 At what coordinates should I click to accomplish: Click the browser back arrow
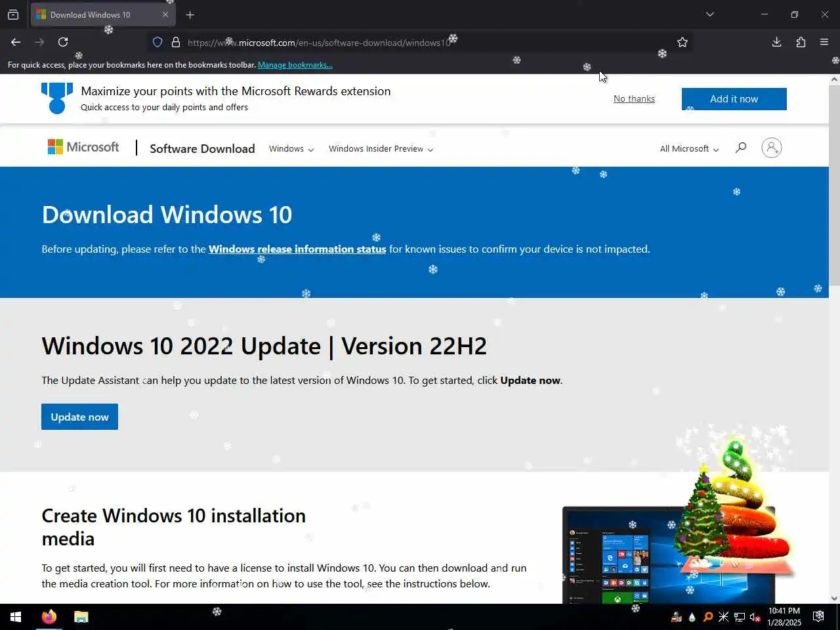(x=16, y=42)
